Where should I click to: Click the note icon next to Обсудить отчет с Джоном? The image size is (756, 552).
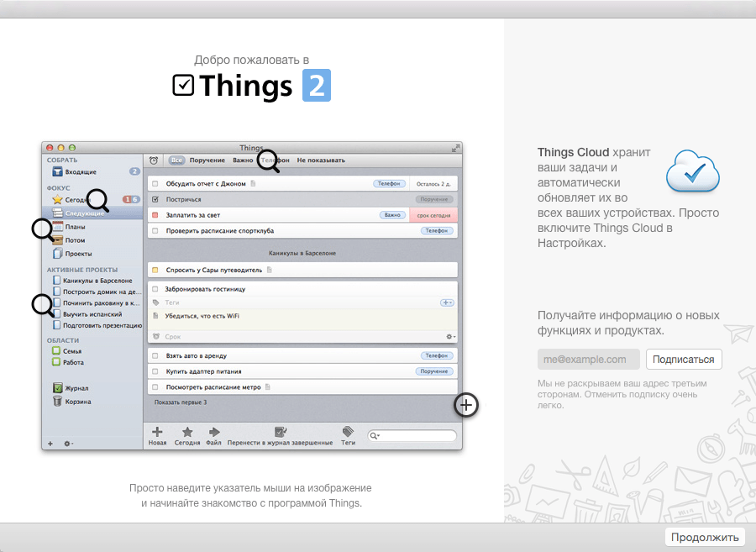pos(253,183)
